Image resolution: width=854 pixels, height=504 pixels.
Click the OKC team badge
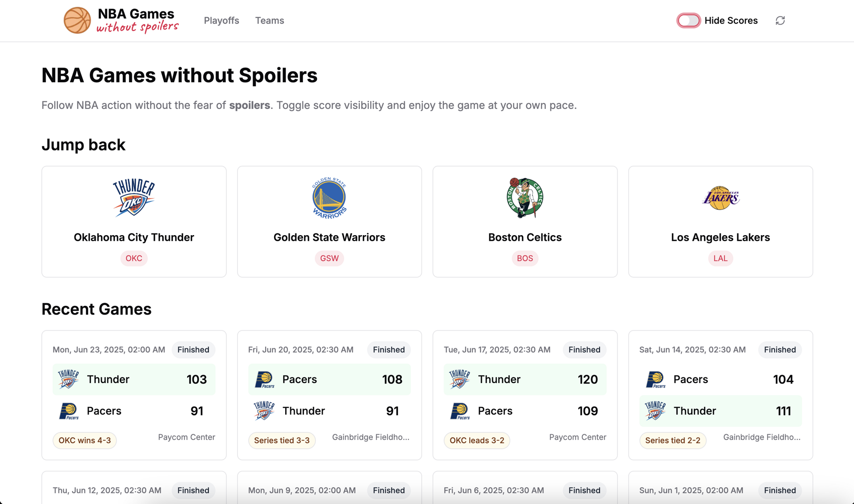(134, 258)
